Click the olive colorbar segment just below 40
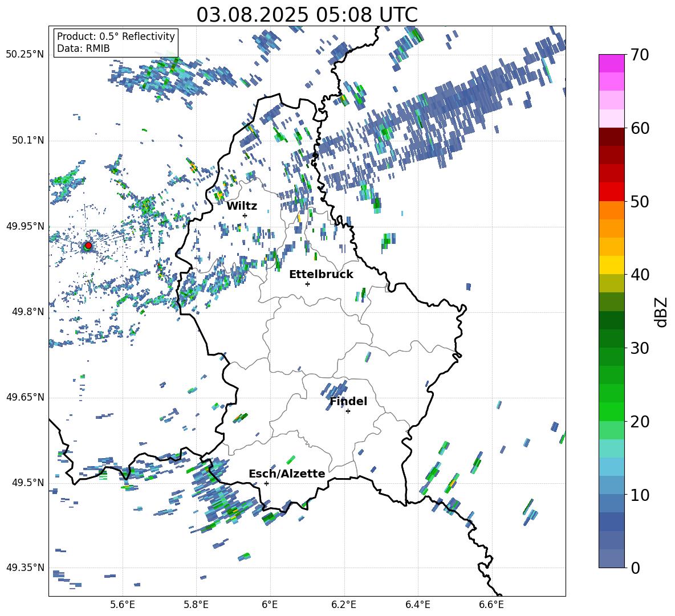675x616 pixels. [611, 283]
